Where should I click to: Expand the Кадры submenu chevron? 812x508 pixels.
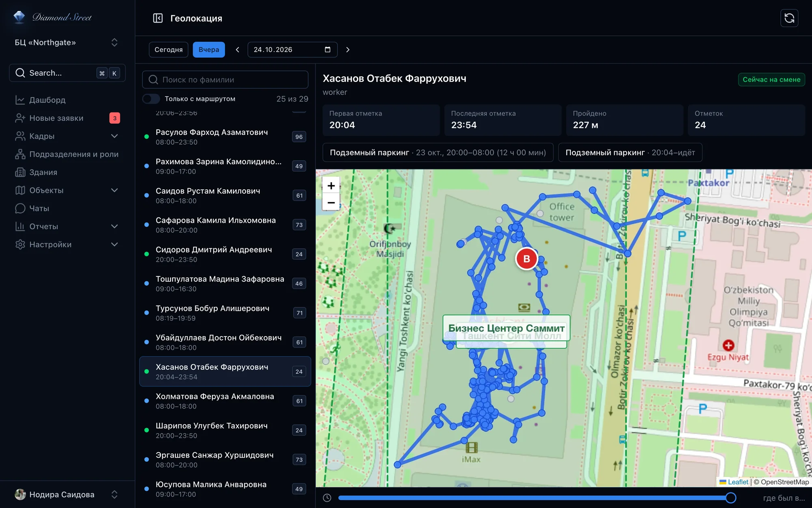click(x=114, y=136)
